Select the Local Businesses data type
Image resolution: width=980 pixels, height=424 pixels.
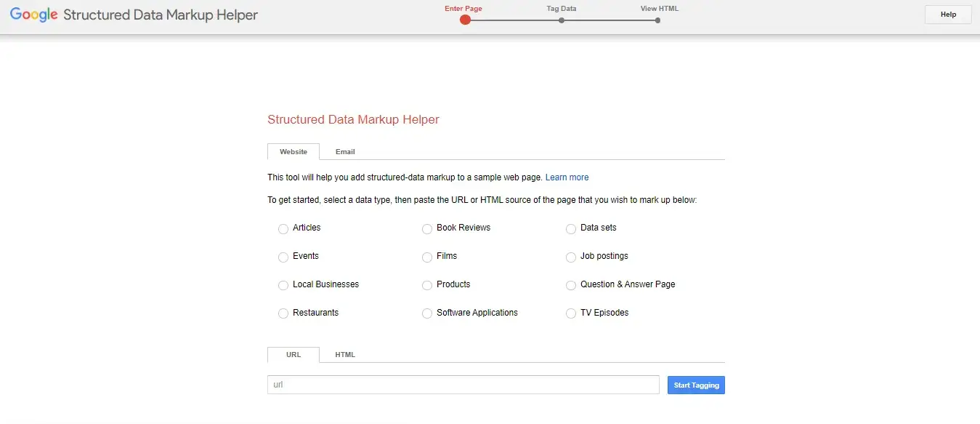point(283,285)
